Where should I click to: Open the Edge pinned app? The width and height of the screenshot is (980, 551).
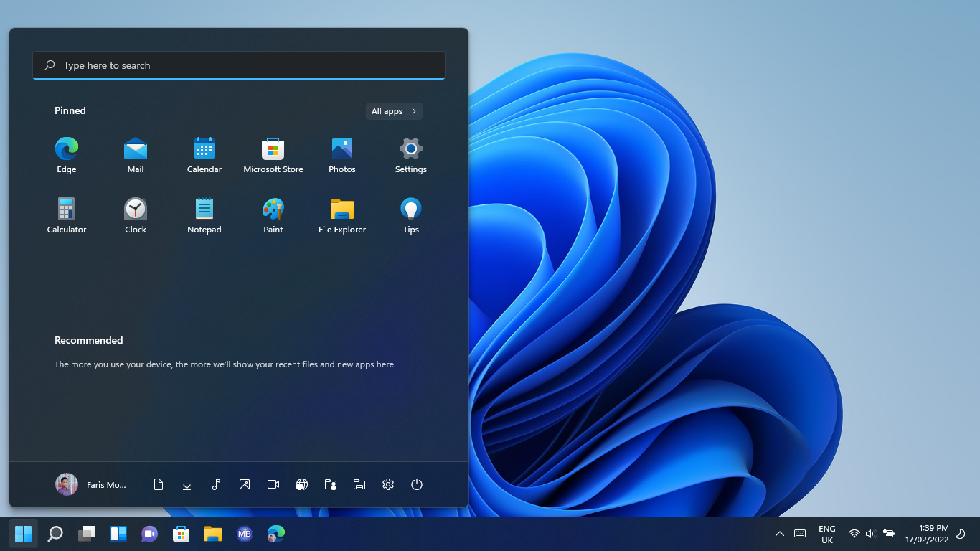tap(67, 156)
